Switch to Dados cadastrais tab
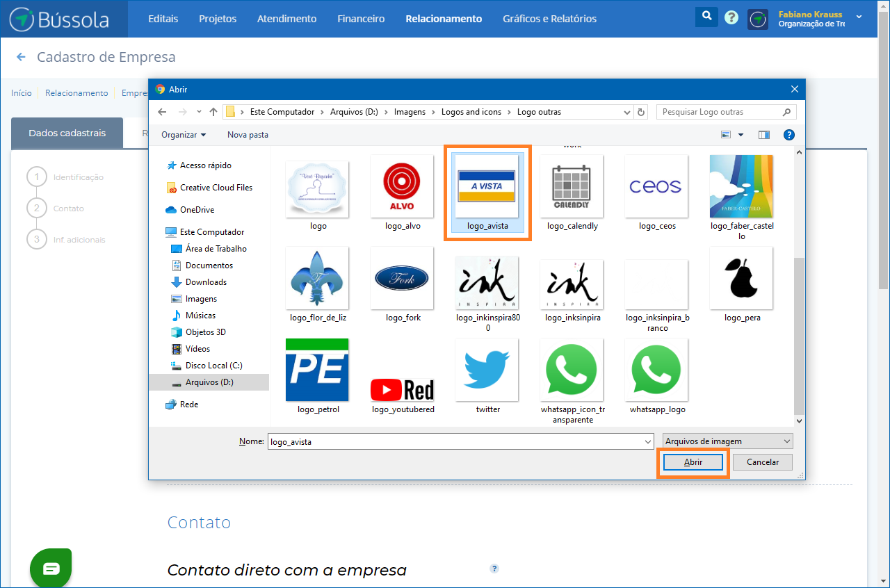The width and height of the screenshot is (890, 588). pyautogui.click(x=67, y=133)
